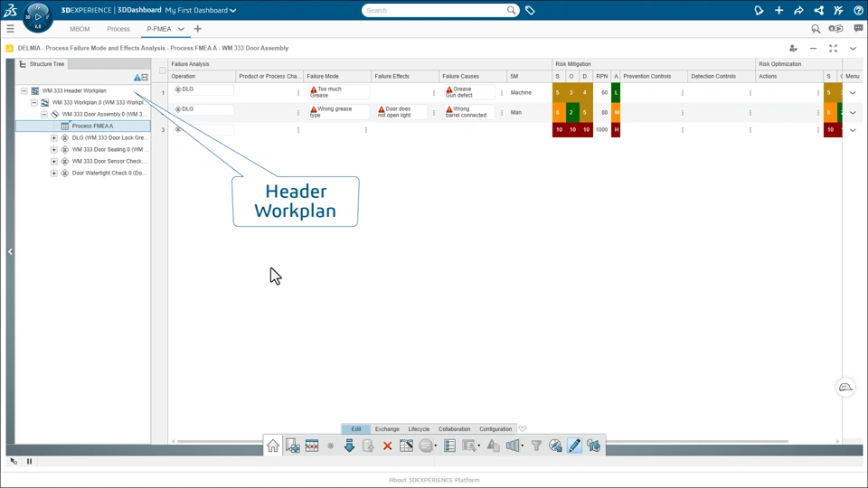The image size is (868, 488).
Task: Click the Too much Grease failure mode cell
Action: click(x=338, y=92)
